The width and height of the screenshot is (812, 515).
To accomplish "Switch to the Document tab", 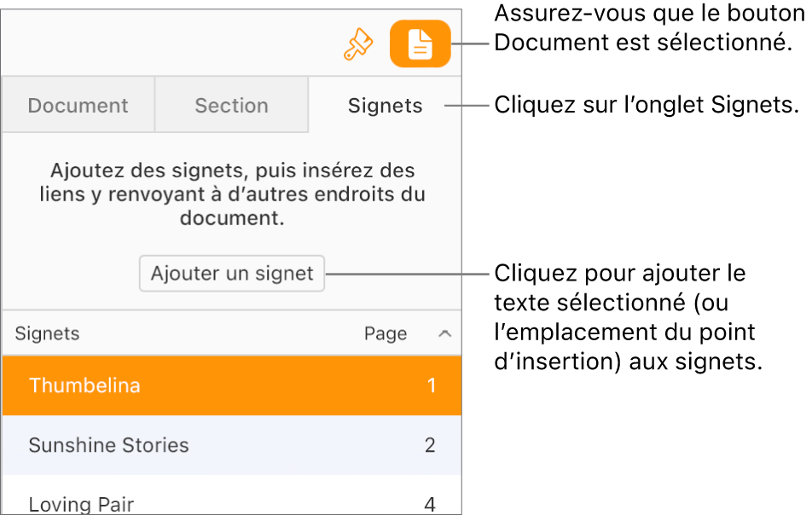I will click(78, 105).
